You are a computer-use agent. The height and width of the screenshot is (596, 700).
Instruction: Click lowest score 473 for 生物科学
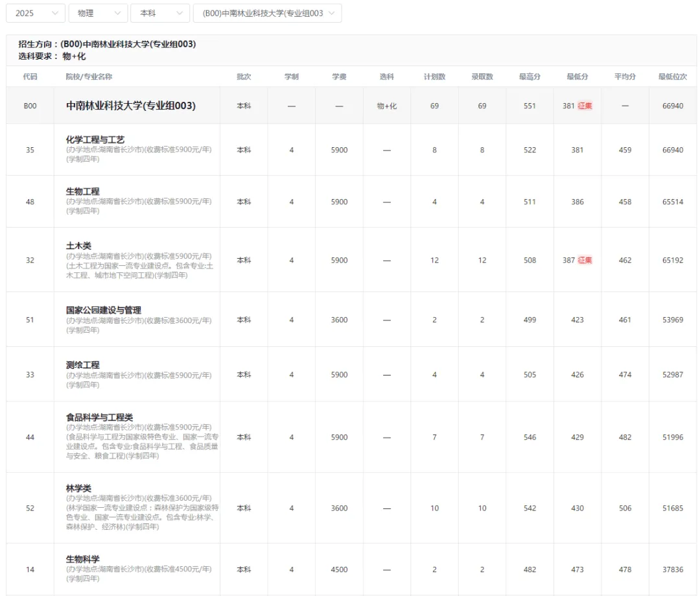577,569
